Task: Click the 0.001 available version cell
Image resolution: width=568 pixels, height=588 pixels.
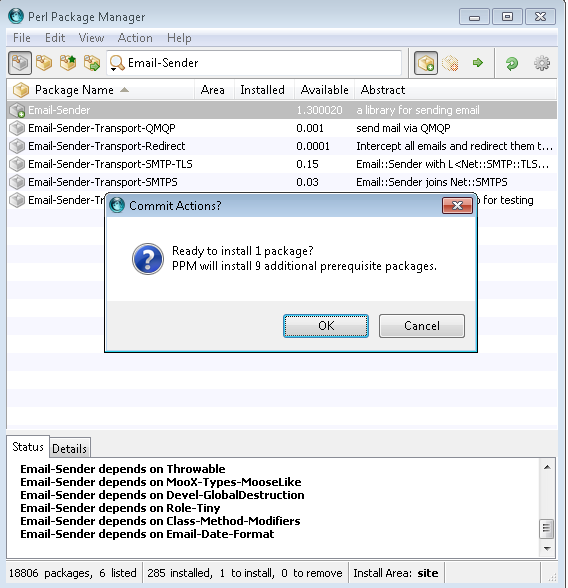Action: [x=310, y=128]
